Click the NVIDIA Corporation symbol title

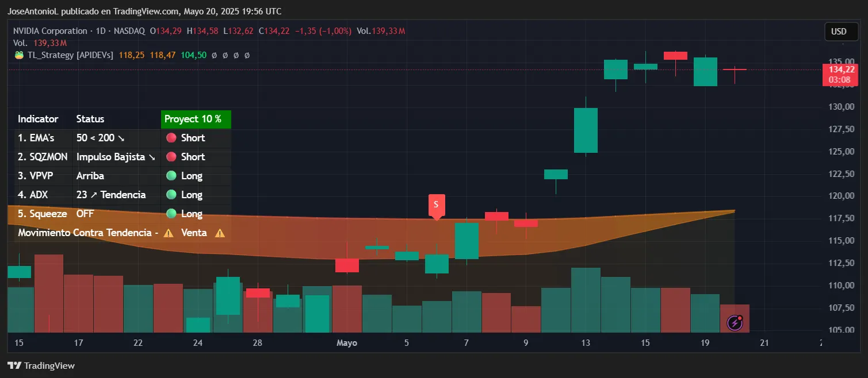coord(51,31)
